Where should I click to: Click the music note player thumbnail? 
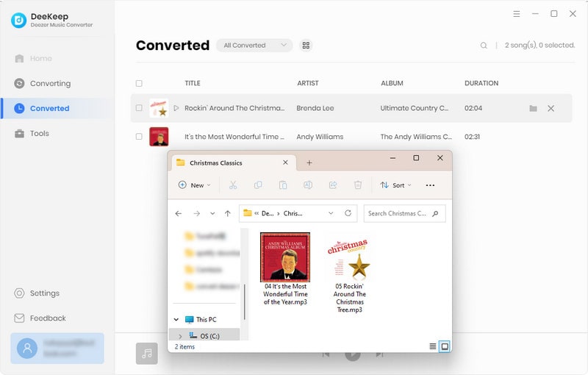click(146, 353)
